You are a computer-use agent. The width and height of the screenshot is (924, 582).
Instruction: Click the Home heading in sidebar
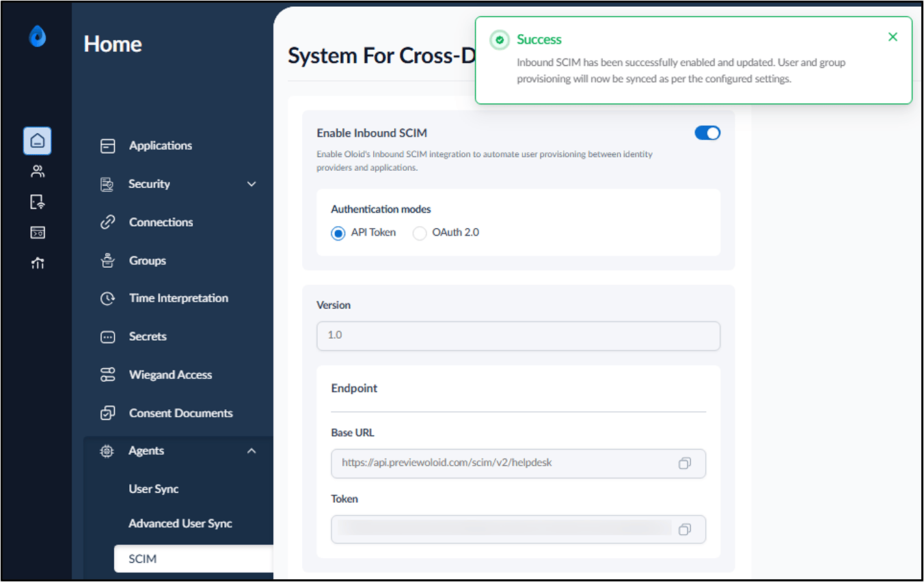[x=113, y=44]
